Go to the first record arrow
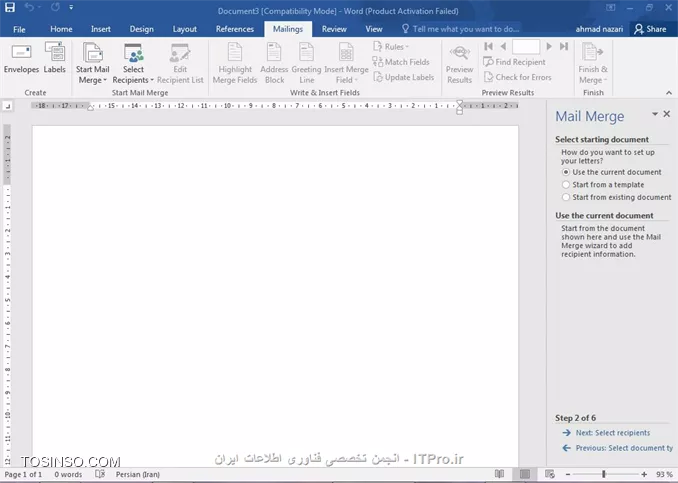Image resolution: width=678 pixels, height=483 pixels. tap(489, 46)
